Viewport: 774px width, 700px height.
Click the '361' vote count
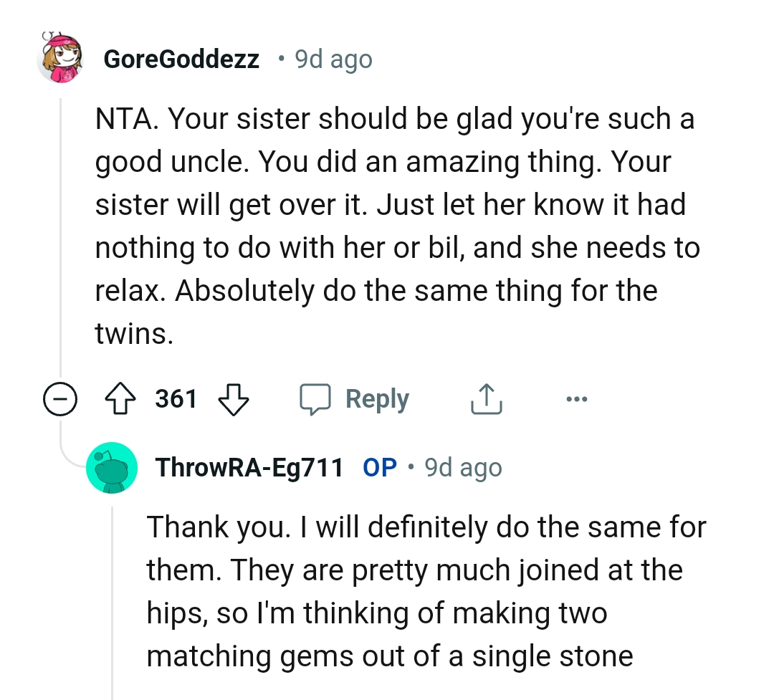click(x=176, y=398)
